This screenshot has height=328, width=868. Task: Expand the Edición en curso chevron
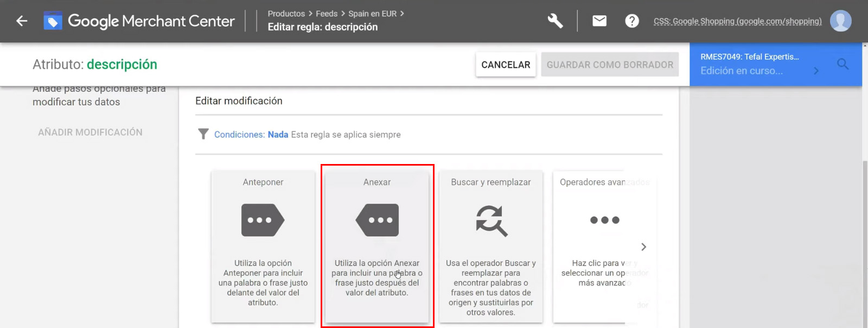[816, 71]
